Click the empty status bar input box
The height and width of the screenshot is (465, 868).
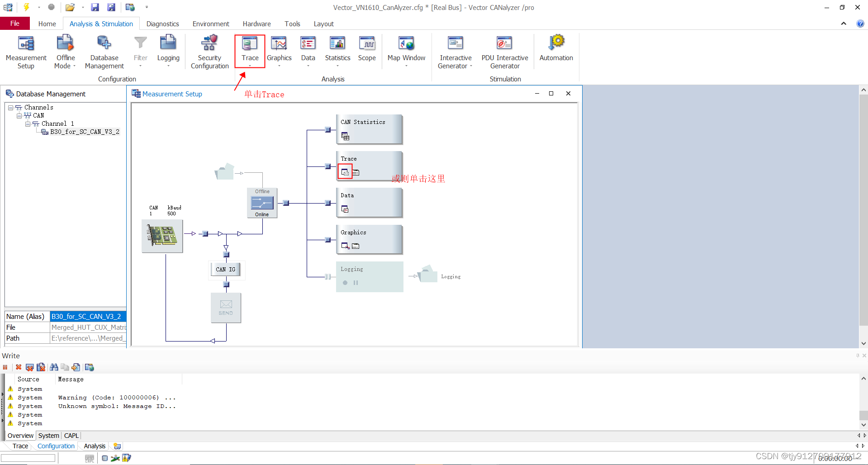pyautogui.click(x=28, y=458)
